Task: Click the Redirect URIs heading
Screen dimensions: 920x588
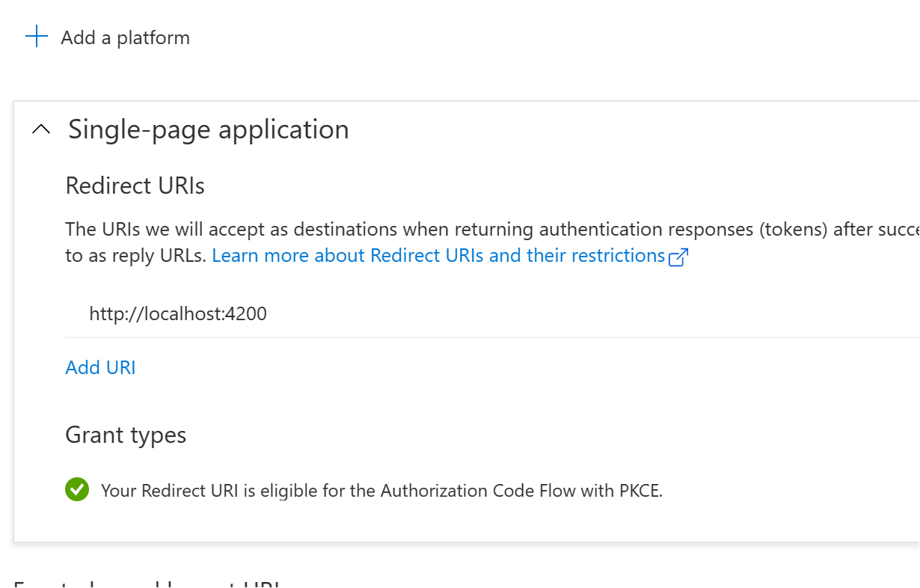Action: pos(135,186)
